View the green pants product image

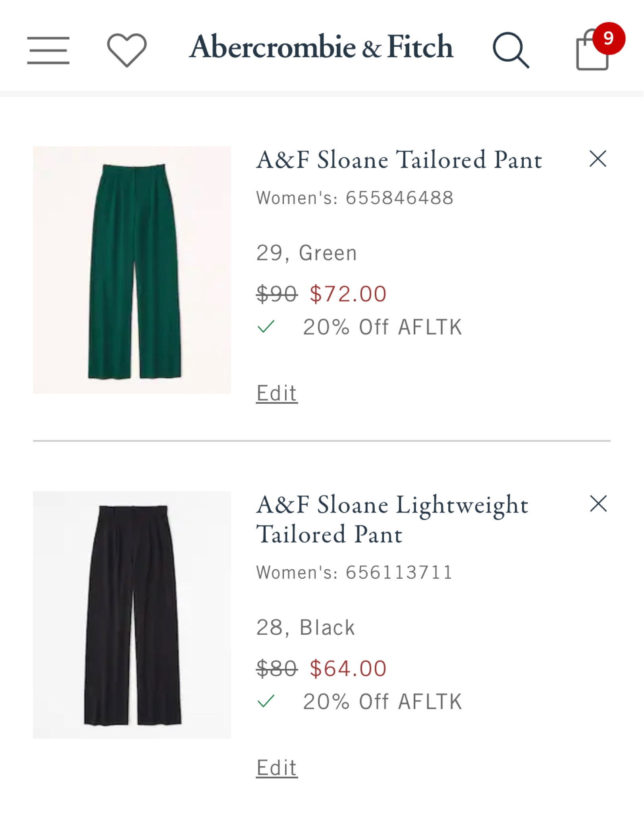(x=132, y=270)
